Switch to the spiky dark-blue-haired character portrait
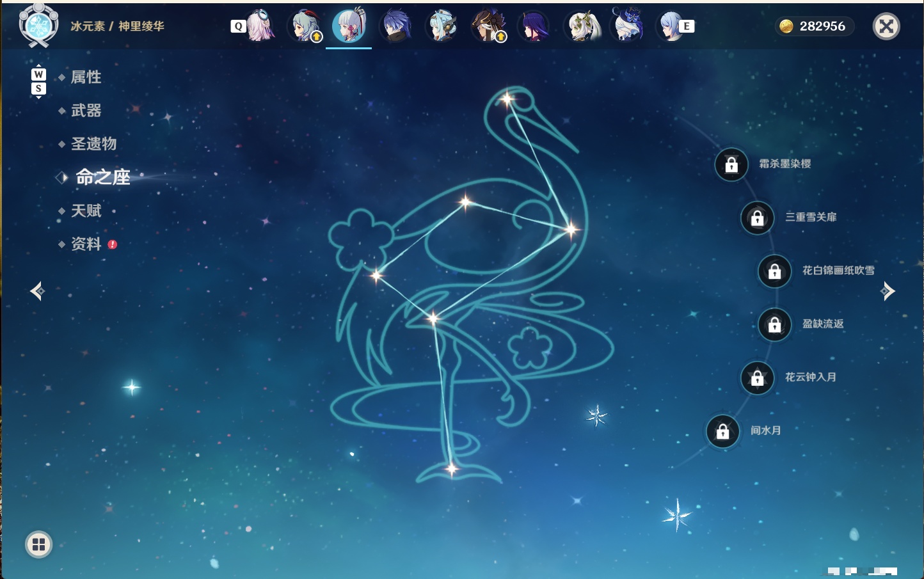This screenshot has width=924, height=579. 395,26
